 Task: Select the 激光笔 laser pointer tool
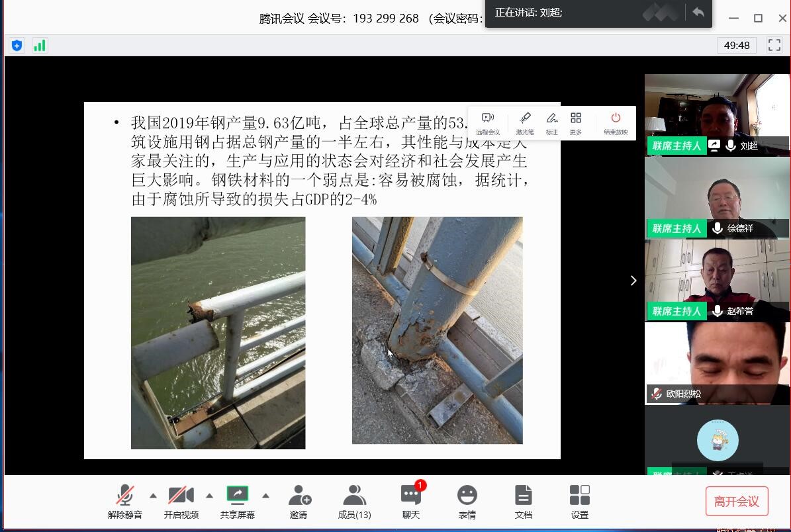[525, 123]
